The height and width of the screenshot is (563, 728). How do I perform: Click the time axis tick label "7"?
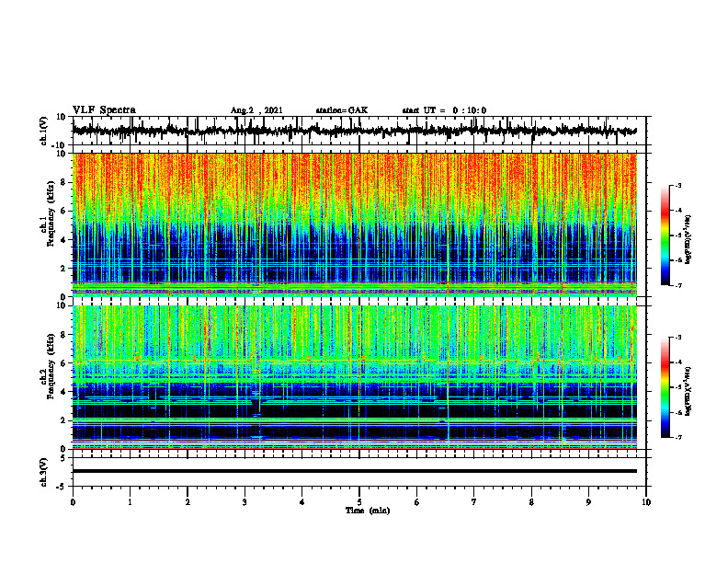point(474,502)
